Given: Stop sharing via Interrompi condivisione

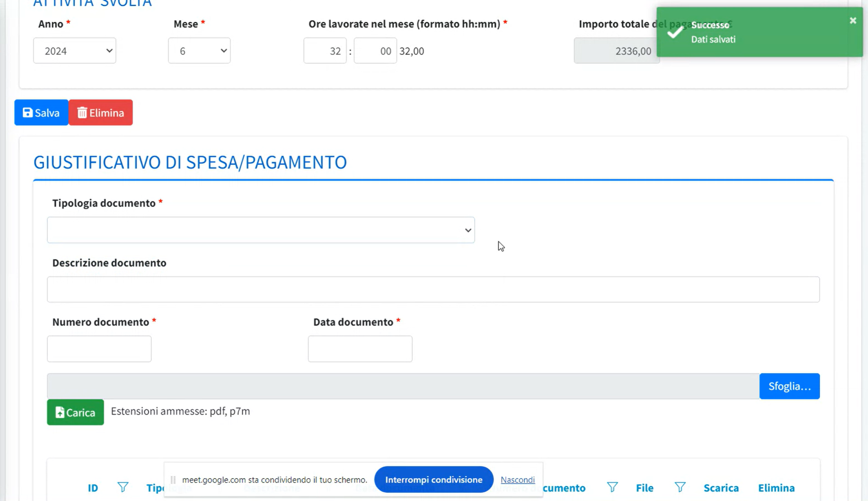Looking at the screenshot, I should tap(434, 480).
